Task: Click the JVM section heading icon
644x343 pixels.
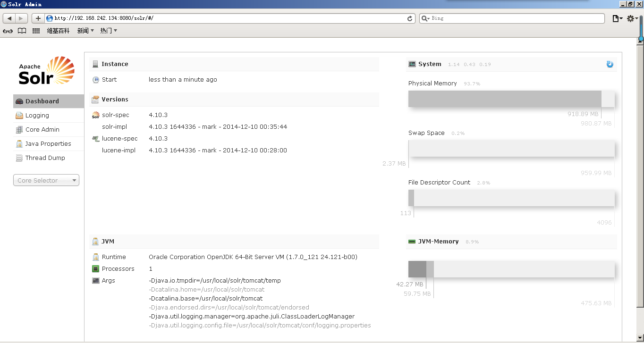Action: click(x=95, y=242)
